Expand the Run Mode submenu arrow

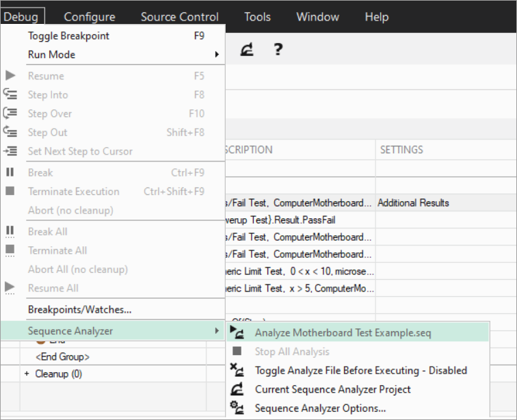click(217, 55)
